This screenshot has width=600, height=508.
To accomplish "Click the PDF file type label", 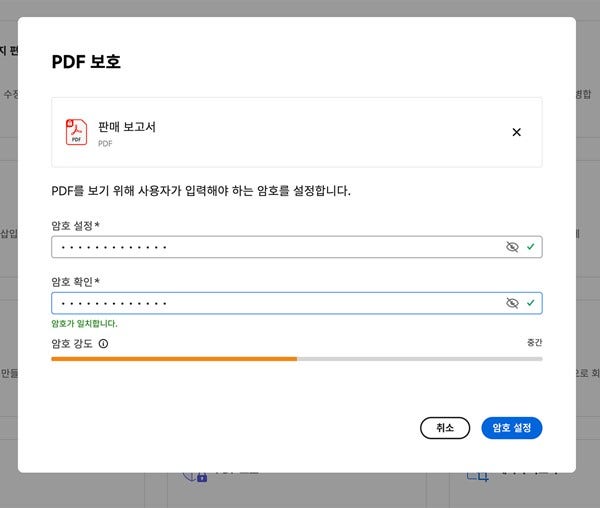I will (105, 144).
